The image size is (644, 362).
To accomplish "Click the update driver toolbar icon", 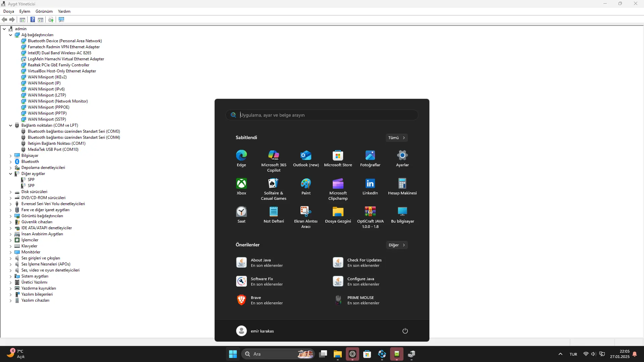I will [x=51, y=20].
